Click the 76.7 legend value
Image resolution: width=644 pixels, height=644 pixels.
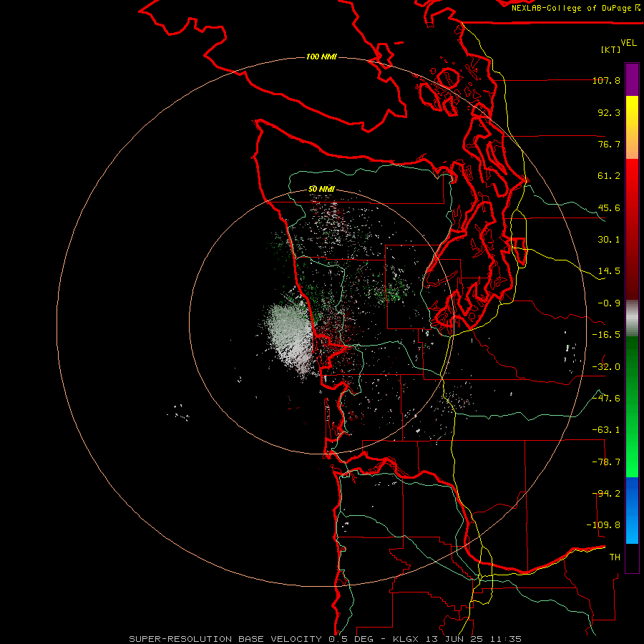(x=609, y=144)
